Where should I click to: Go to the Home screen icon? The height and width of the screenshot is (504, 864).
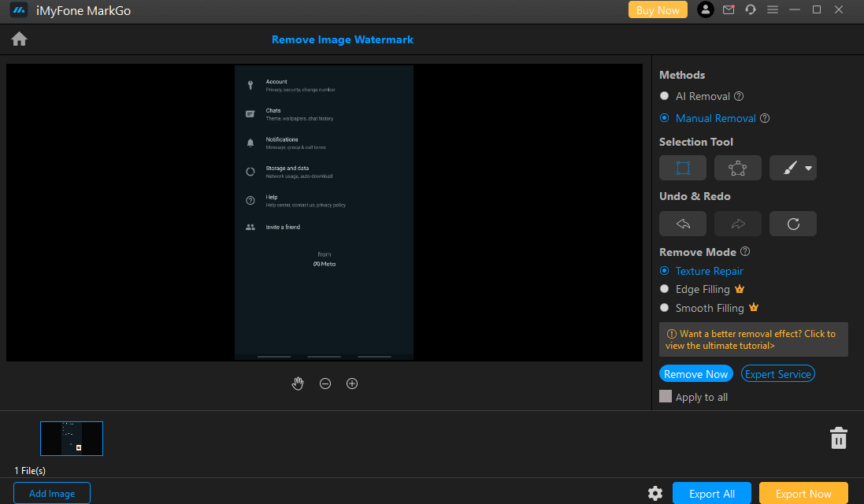pyautogui.click(x=19, y=39)
